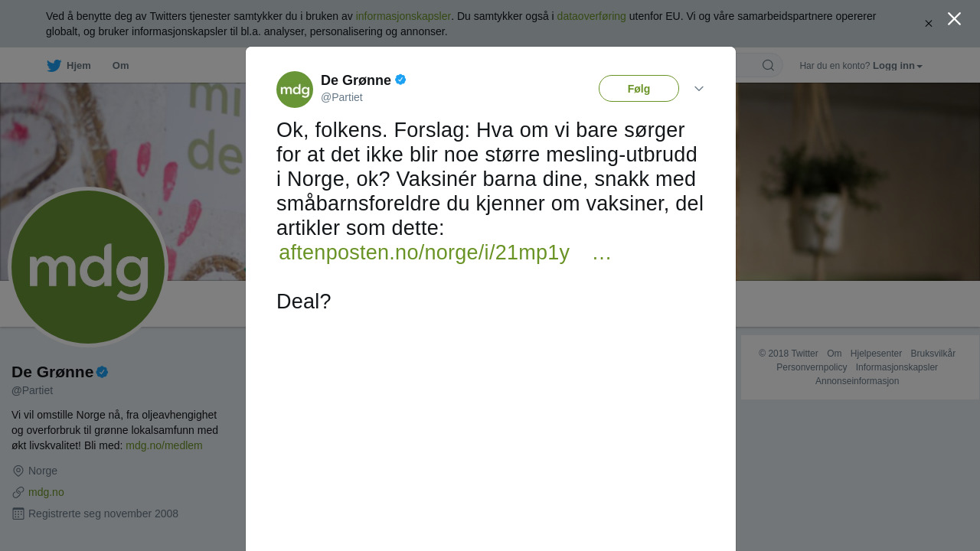
Task: Open the Hjem menu item
Action: coord(79,66)
